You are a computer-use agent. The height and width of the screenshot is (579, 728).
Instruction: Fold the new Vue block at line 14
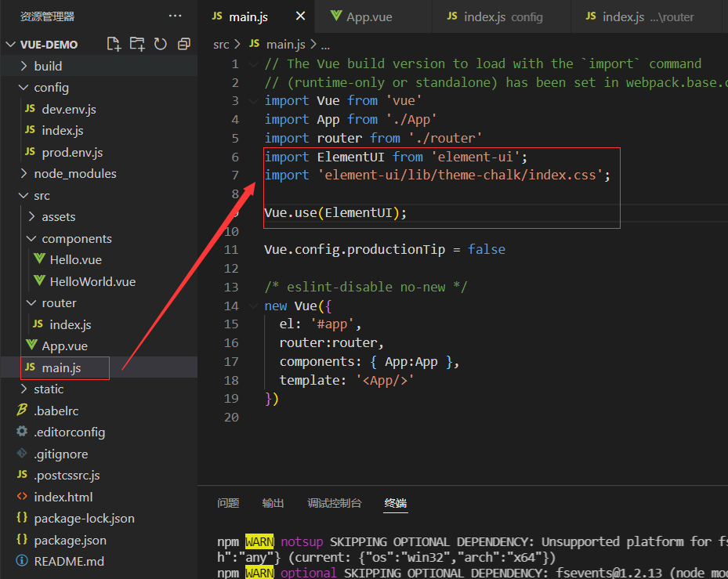point(252,306)
